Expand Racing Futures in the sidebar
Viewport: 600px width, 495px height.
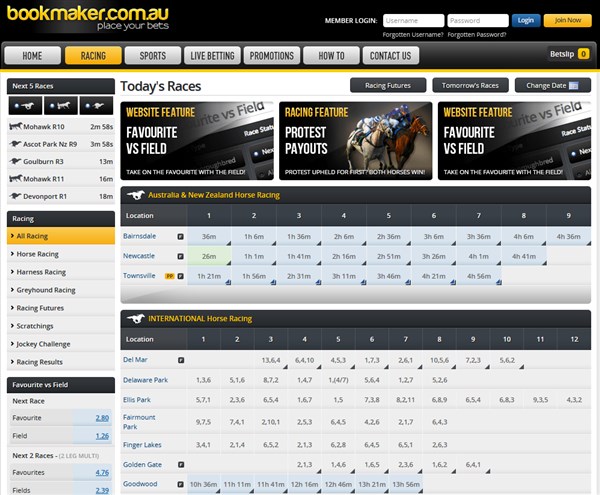[x=61, y=308]
